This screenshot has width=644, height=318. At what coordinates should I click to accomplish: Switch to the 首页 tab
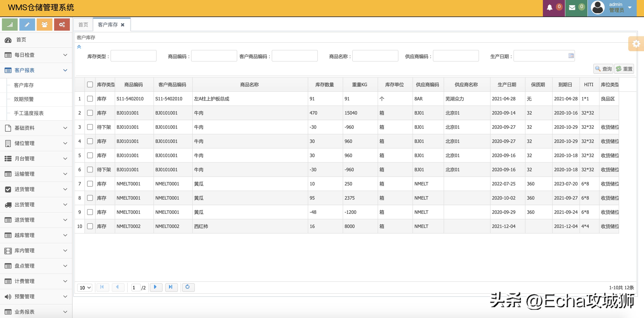[83, 25]
